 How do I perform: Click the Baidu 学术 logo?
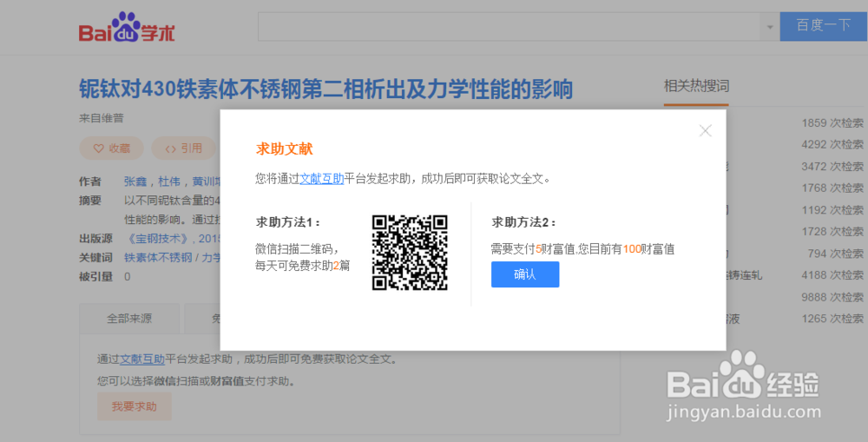click(x=127, y=28)
